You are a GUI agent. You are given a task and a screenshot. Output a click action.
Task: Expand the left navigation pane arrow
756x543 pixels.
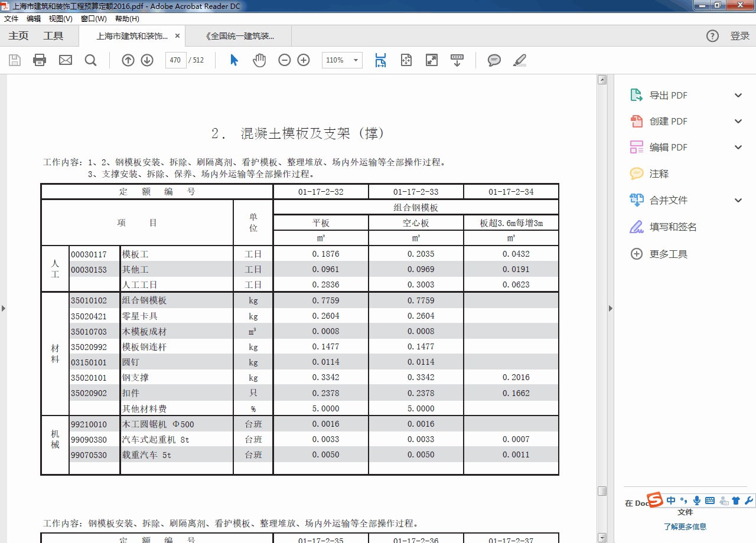pyautogui.click(x=3, y=308)
